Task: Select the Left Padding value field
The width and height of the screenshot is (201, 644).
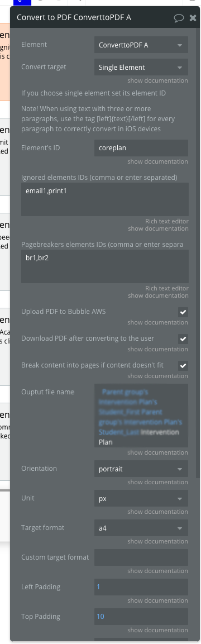Action: (141, 587)
